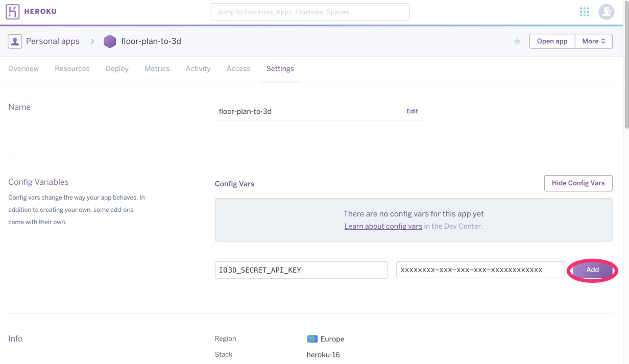Image resolution: width=629 pixels, height=364 pixels.
Task: Expand the More dropdown menu
Action: coord(593,41)
